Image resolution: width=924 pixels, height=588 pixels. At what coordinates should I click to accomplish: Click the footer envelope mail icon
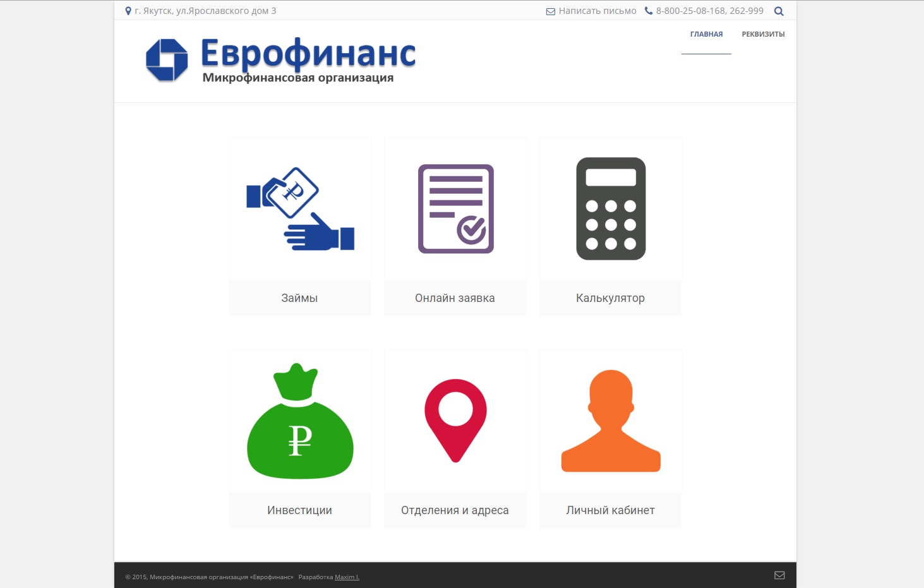tap(779, 575)
